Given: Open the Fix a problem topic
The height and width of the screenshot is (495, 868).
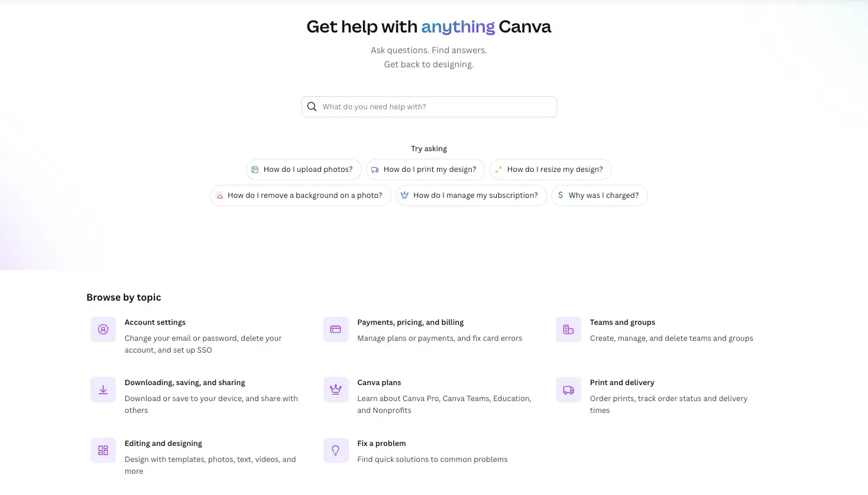Looking at the screenshot, I should 381,443.
